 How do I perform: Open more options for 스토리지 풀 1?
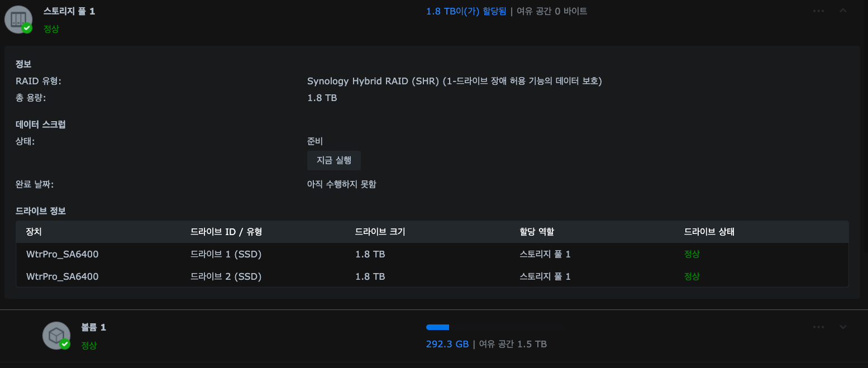(818, 11)
